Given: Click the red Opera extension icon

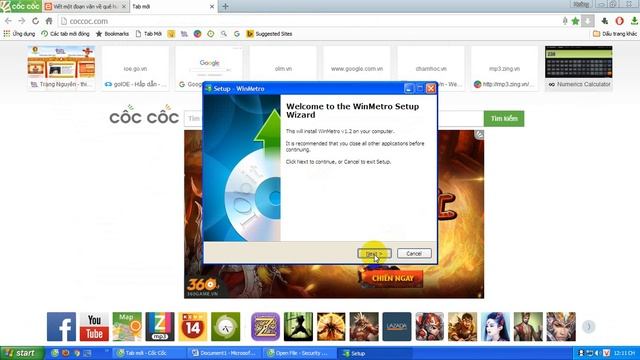Looking at the screenshot, I should click(620, 21).
